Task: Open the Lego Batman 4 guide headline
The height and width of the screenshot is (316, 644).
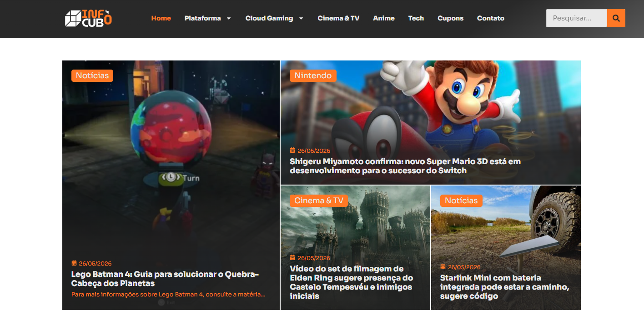Action: click(165, 279)
